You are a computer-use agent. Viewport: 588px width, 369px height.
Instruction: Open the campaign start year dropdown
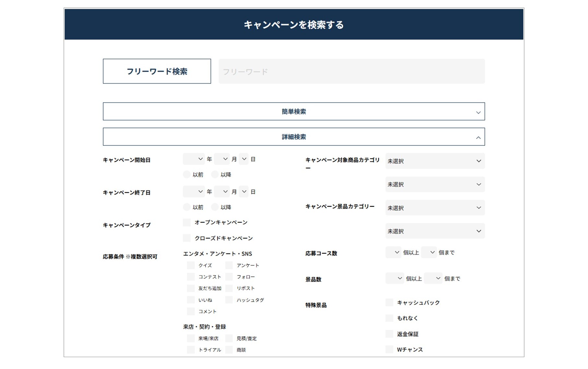(x=194, y=159)
